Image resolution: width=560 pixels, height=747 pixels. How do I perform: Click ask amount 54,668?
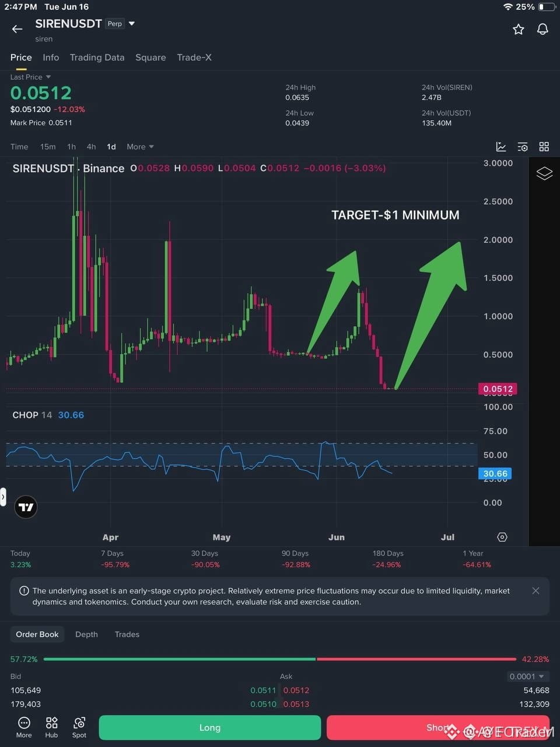[536, 690]
